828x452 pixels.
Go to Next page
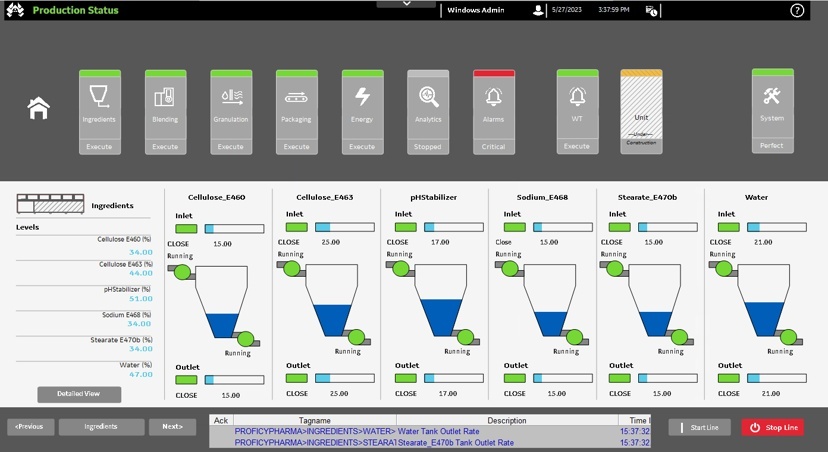point(172,427)
